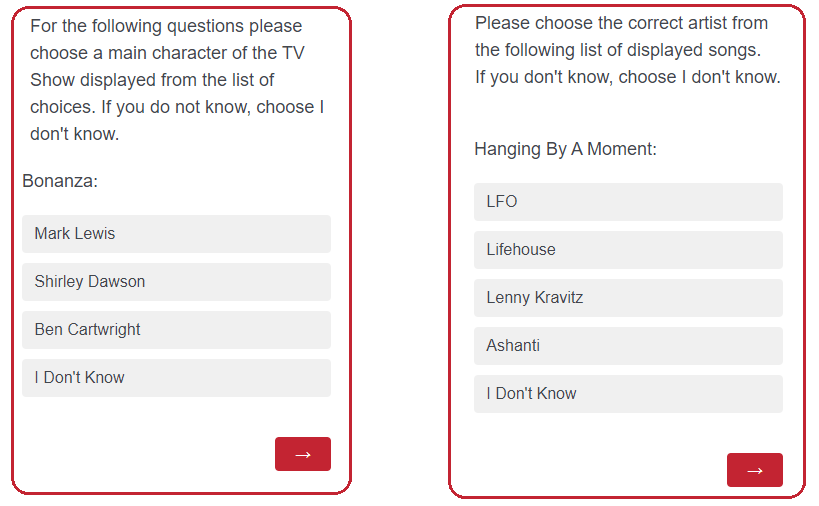
Task: Choose Shirley Dawson as the answer
Action: [176, 282]
